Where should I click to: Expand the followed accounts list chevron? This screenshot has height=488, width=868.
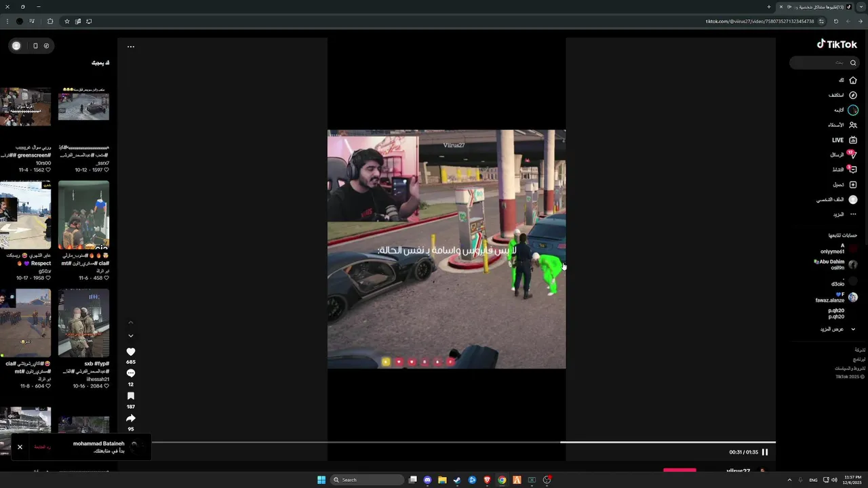point(853,329)
